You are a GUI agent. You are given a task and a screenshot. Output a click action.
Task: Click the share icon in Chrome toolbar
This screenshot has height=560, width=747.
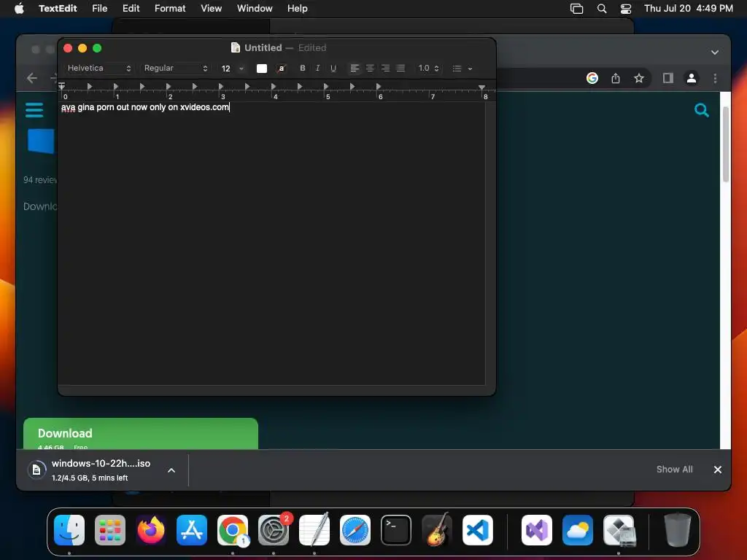click(x=616, y=78)
